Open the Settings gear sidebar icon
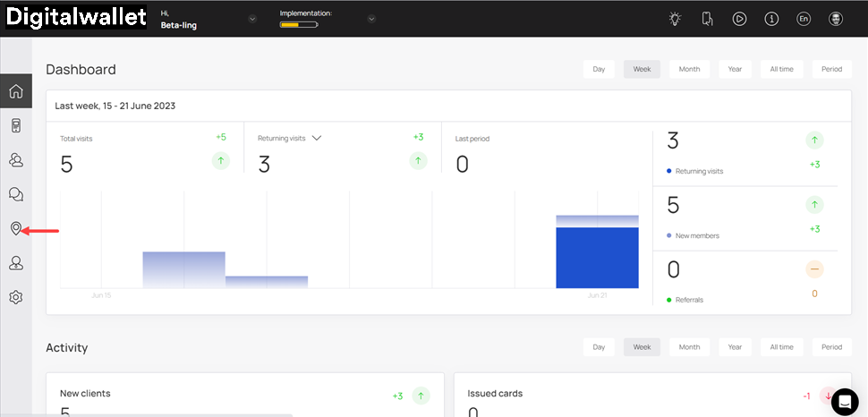The height and width of the screenshot is (417, 868). (16, 297)
